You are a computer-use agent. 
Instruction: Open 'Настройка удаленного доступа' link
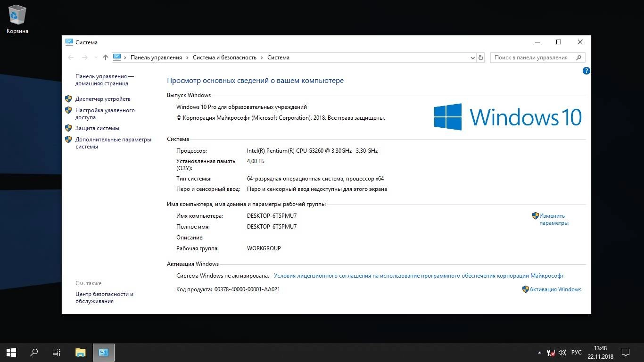[x=105, y=114]
